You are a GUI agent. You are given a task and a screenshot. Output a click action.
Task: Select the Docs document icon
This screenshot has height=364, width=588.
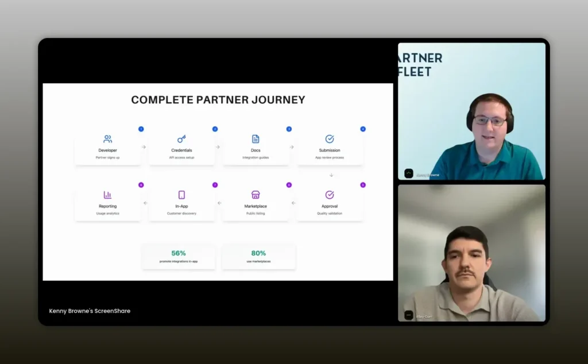[256, 139]
